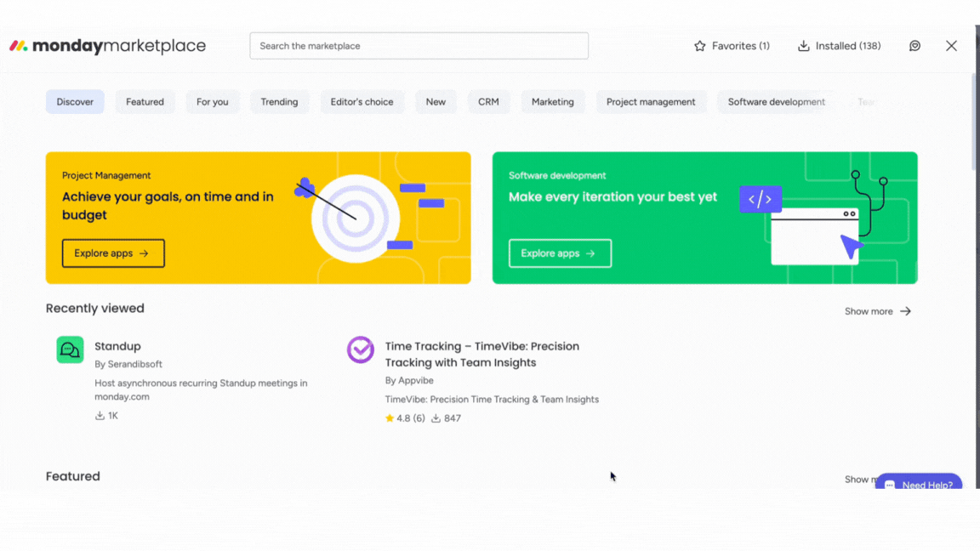Open the Time Tracking – TimeVibe title
980x551 pixels.
point(481,355)
